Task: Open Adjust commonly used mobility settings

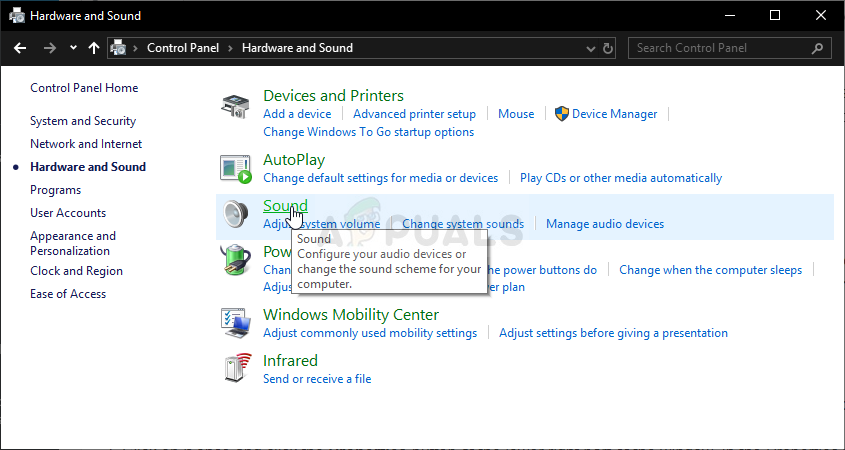Action: click(370, 333)
